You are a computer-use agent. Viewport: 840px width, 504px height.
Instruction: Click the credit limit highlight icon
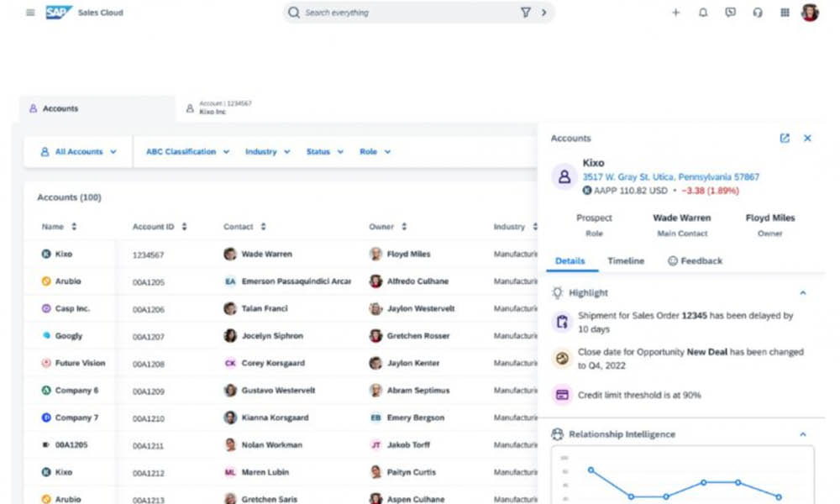click(562, 395)
